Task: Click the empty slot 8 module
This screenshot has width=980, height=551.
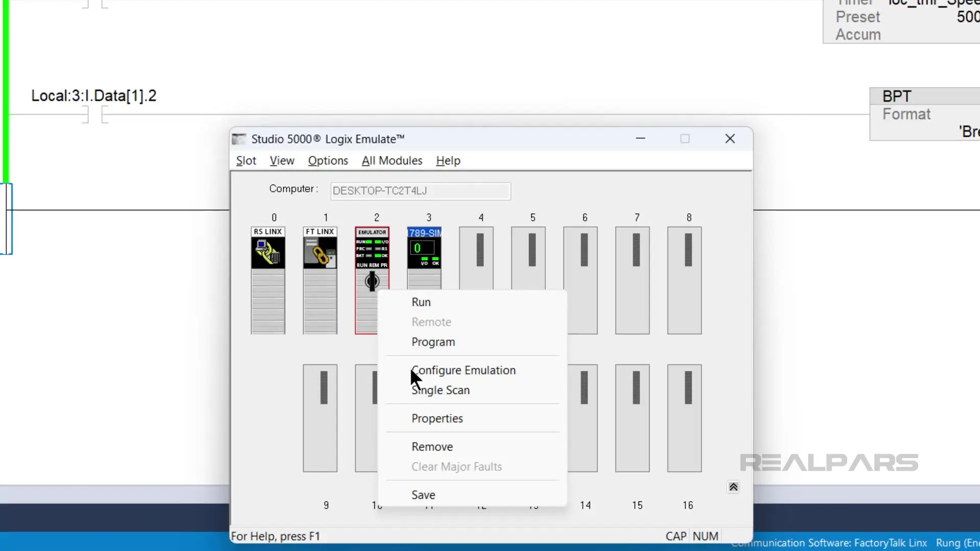Action: pyautogui.click(x=684, y=280)
